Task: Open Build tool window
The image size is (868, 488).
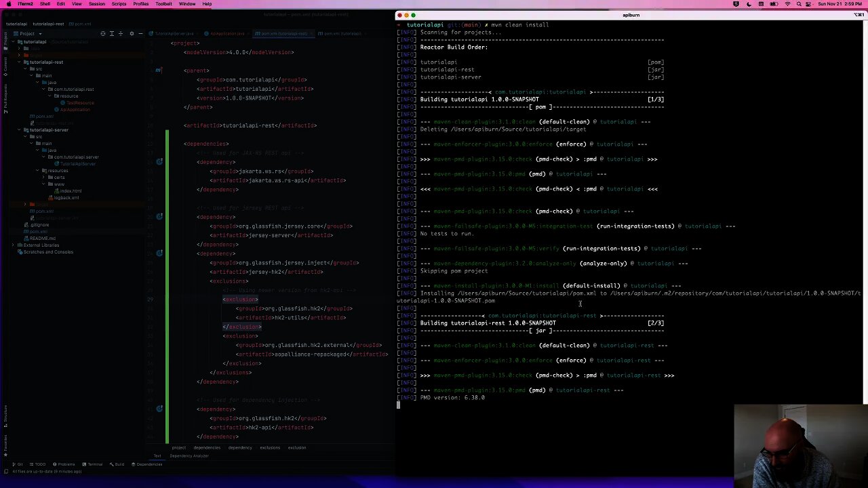Action: (x=117, y=464)
